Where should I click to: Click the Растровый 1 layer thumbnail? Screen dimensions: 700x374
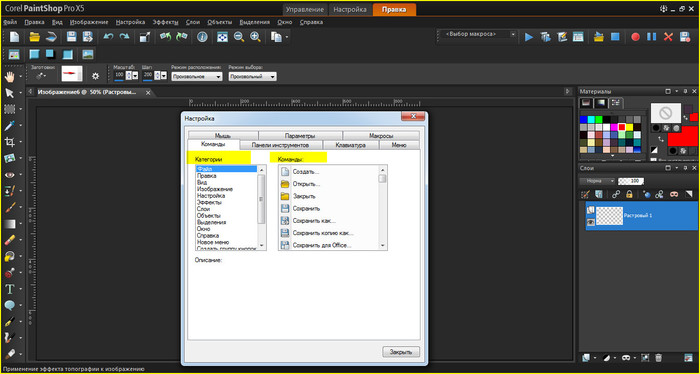pos(609,215)
